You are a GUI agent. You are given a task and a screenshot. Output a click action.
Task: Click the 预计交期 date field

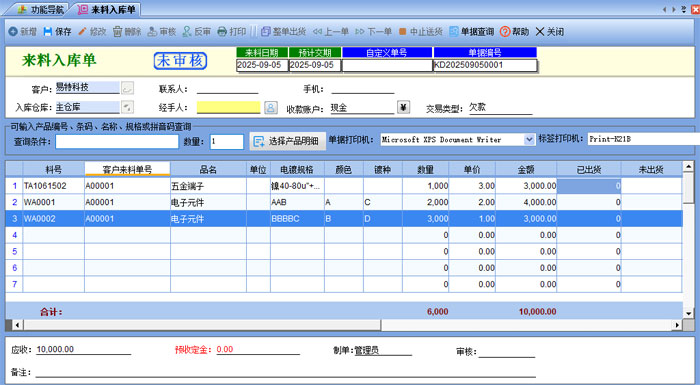click(315, 65)
